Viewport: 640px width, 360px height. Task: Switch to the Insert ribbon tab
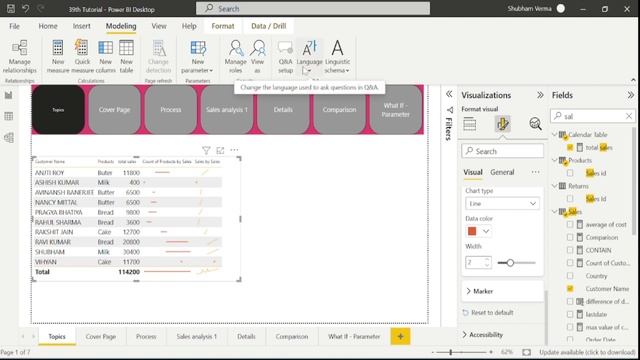click(82, 26)
